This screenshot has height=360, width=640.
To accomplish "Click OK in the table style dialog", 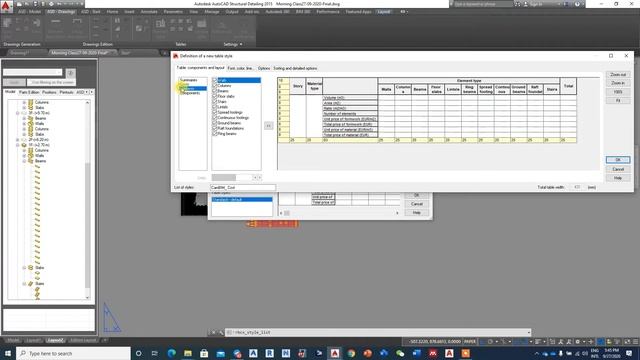I will 618,160.
